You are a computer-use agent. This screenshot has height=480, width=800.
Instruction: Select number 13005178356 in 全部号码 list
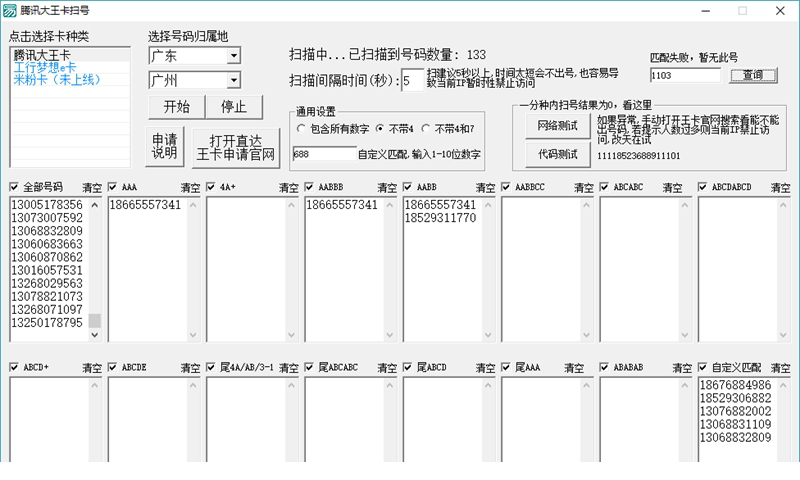(47, 205)
